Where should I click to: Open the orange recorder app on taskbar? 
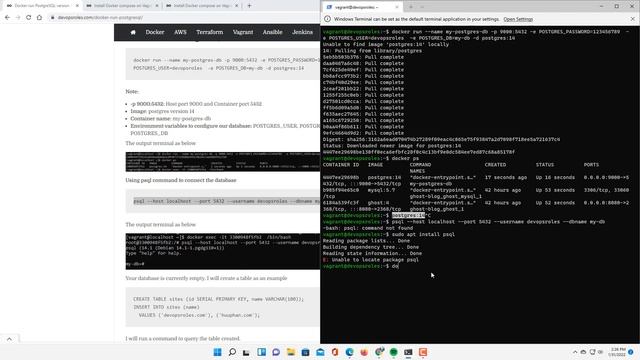(x=423, y=352)
